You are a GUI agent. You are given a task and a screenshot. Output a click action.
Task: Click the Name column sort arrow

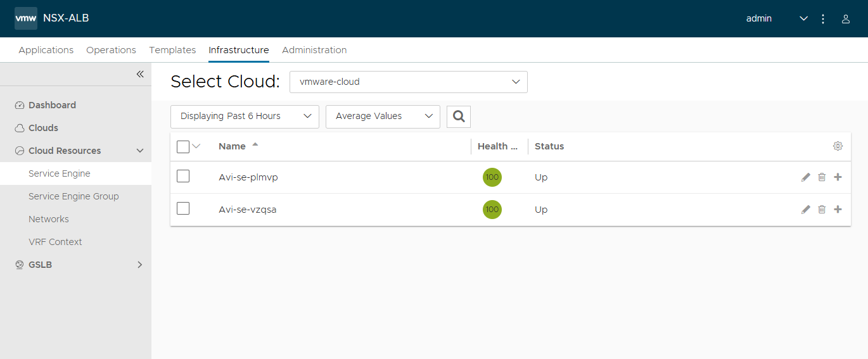255,145
